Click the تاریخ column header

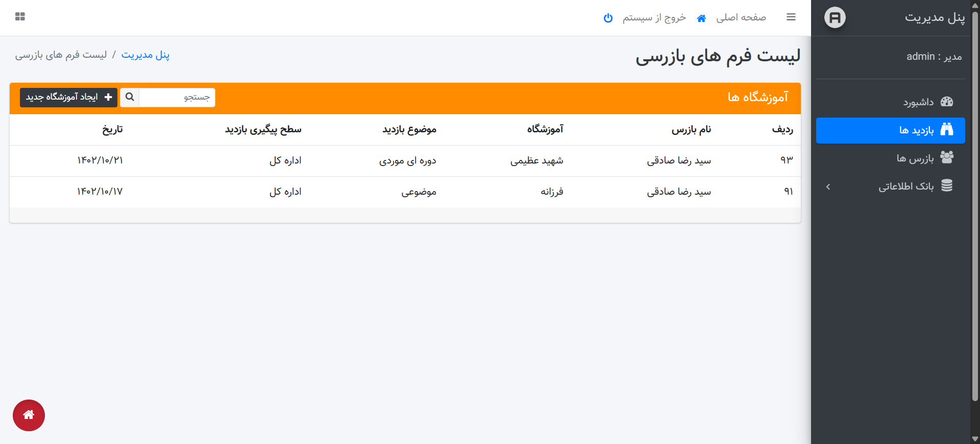click(112, 129)
